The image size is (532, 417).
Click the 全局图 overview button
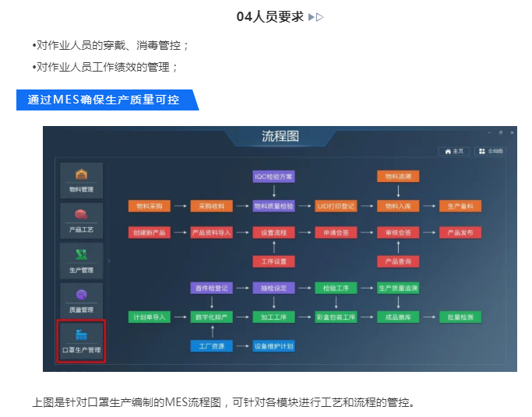click(x=490, y=151)
